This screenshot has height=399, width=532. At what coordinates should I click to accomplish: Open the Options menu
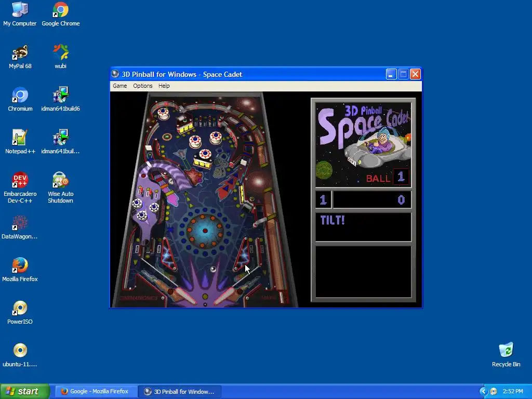(x=142, y=86)
